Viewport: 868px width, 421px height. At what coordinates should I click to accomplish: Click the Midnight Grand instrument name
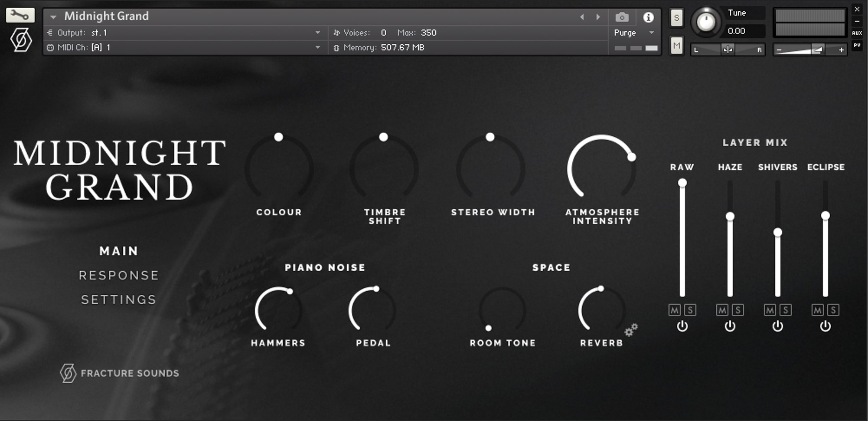point(107,16)
